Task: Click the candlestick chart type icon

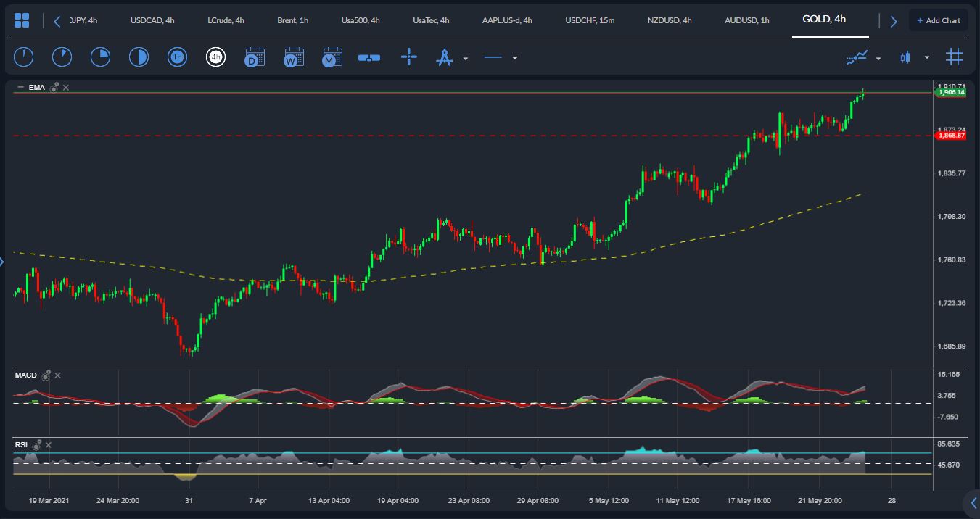Action: (x=905, y=57)
